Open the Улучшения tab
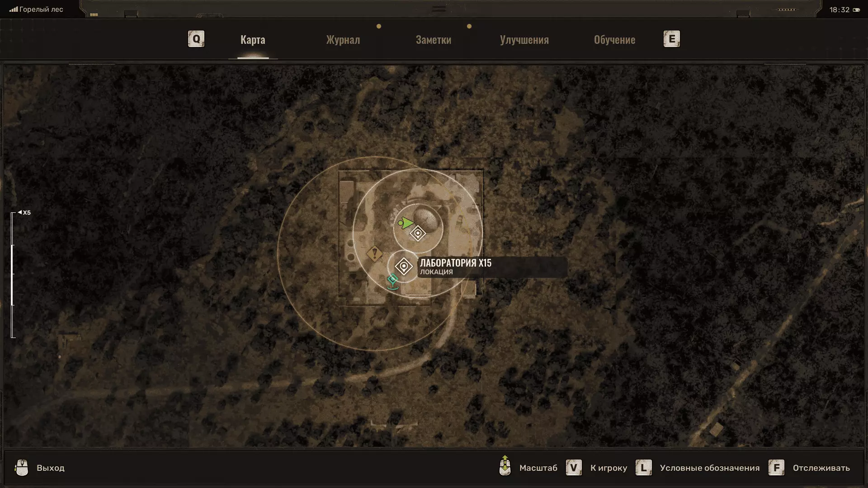The image size is (868, 488). [524, 40]
